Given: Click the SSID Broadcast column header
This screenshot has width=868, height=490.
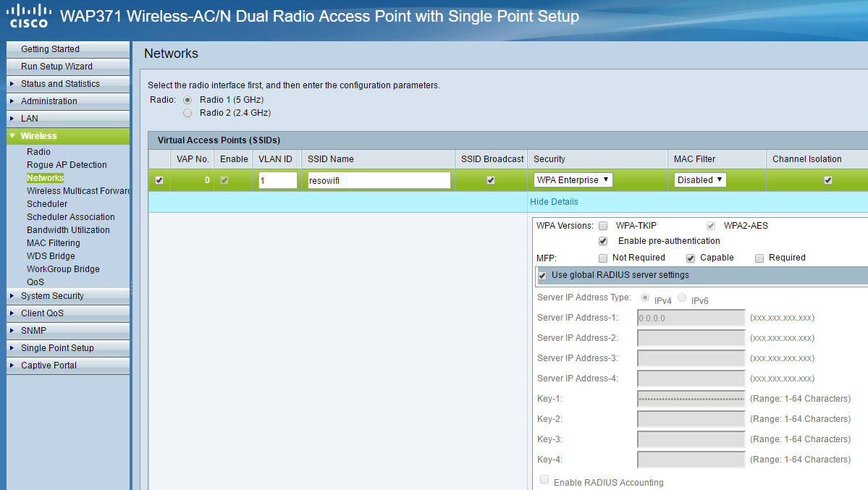Looking at the screenshot, I should [x=492, y=159].
